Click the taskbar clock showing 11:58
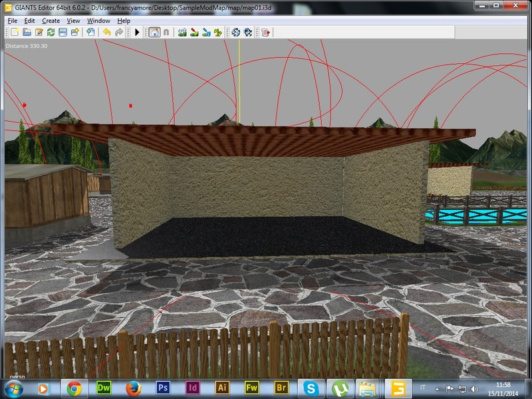Image resolution: width=532 pixels, height=399 pixels. click(x=504, y=388)
